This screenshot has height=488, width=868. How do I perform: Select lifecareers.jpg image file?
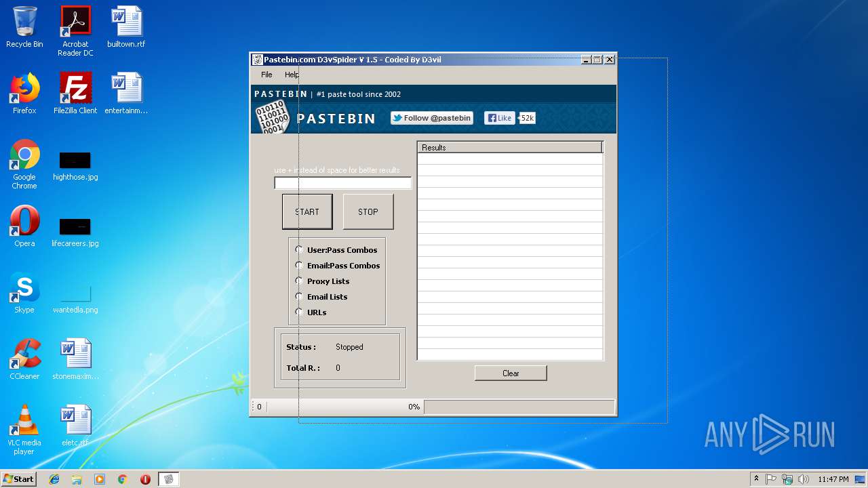tap(75, 232)
